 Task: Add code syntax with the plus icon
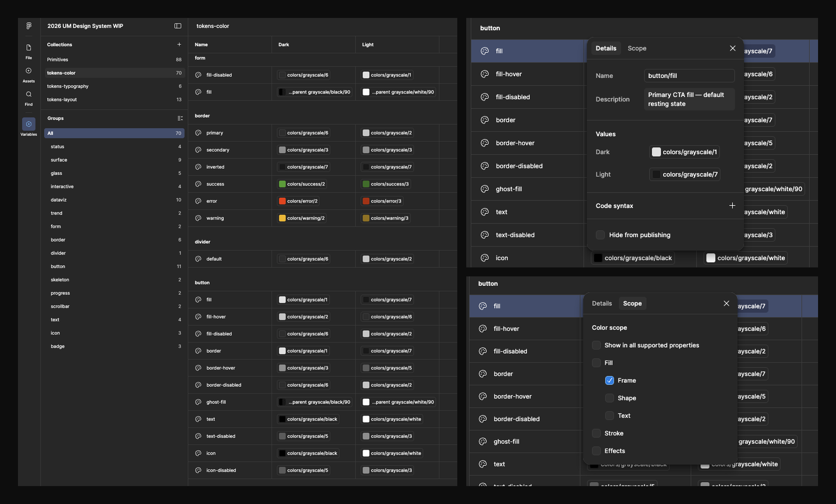pyautogui.click(x=732, y=206)
